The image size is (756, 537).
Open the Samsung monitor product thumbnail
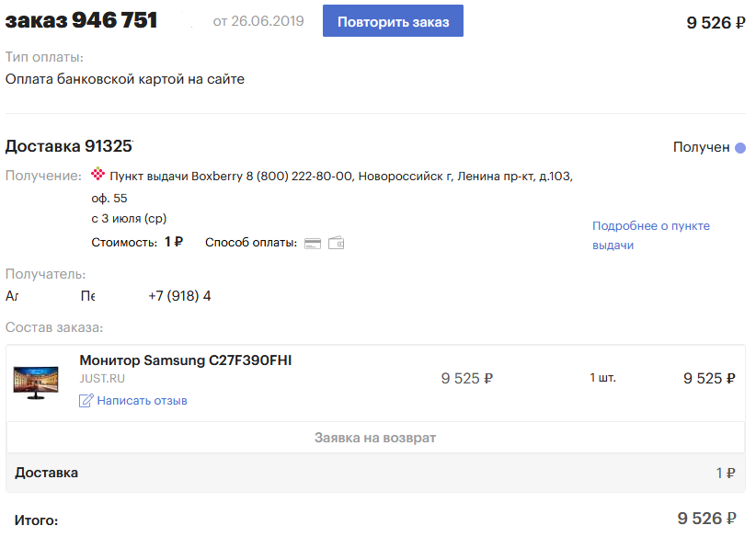point(36,383)
